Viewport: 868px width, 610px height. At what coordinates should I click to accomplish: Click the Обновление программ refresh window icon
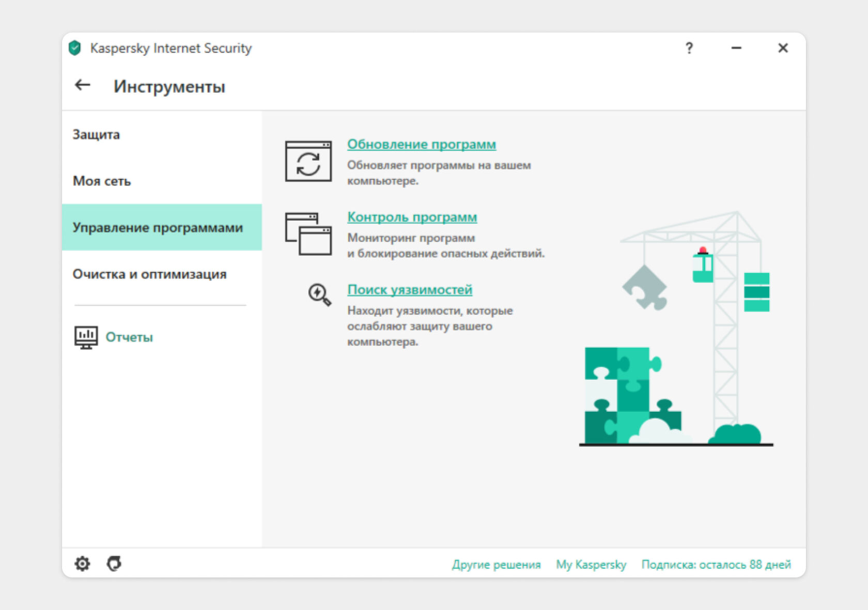308,161
